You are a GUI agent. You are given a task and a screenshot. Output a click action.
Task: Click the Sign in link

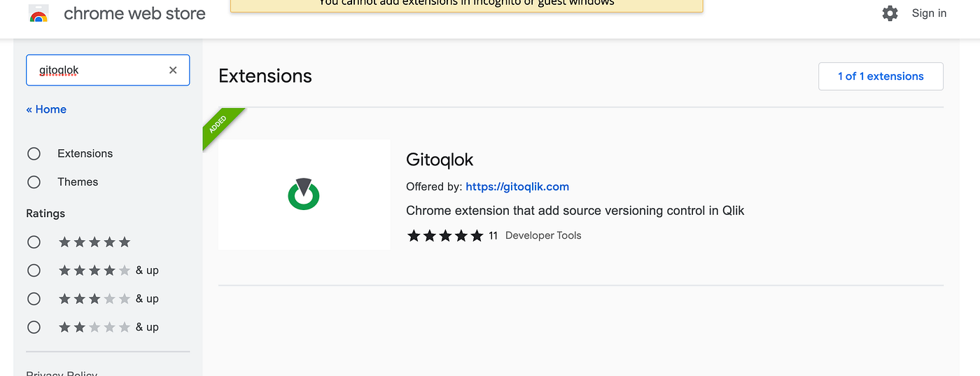tap(929, 13)
